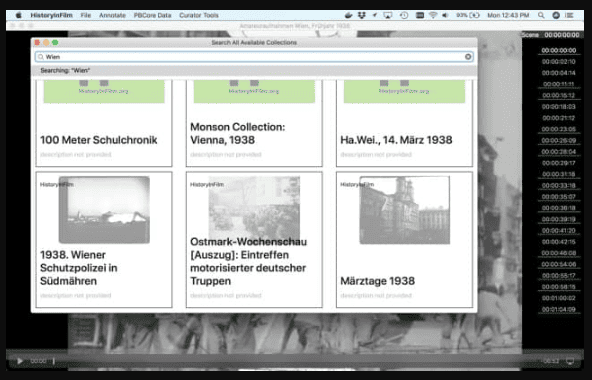Click the Ostmark-Wochenschau film thumbnail
Viewport: 592px width, 380px height.
[254, 207]
